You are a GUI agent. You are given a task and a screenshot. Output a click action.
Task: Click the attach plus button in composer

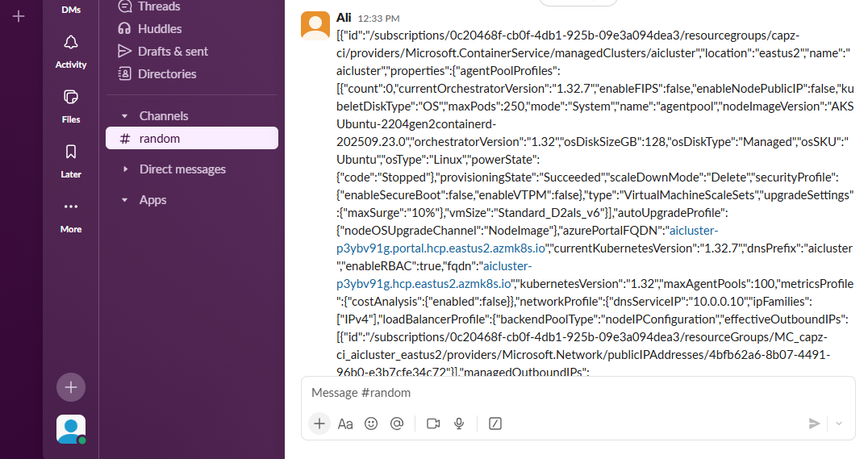(x=319, y=424)
